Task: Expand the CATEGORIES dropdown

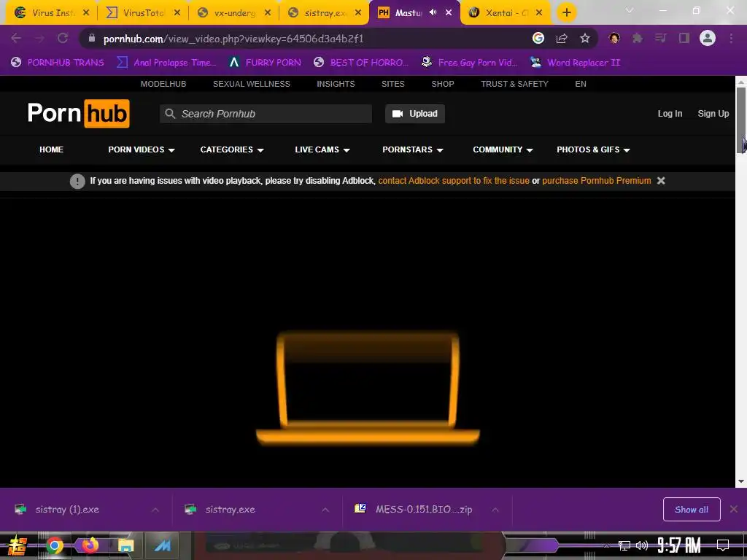Action: pos(232,149)
